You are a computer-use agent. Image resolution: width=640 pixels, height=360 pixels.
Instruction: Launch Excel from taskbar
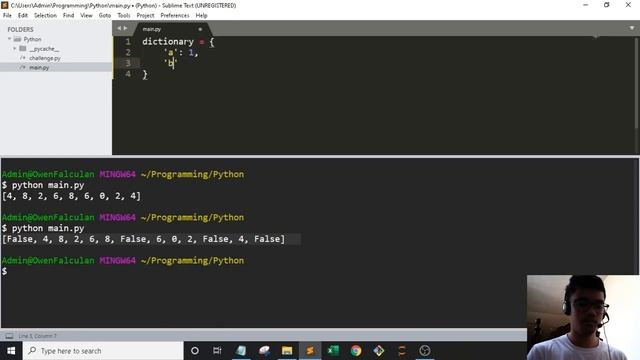point(333,351)
